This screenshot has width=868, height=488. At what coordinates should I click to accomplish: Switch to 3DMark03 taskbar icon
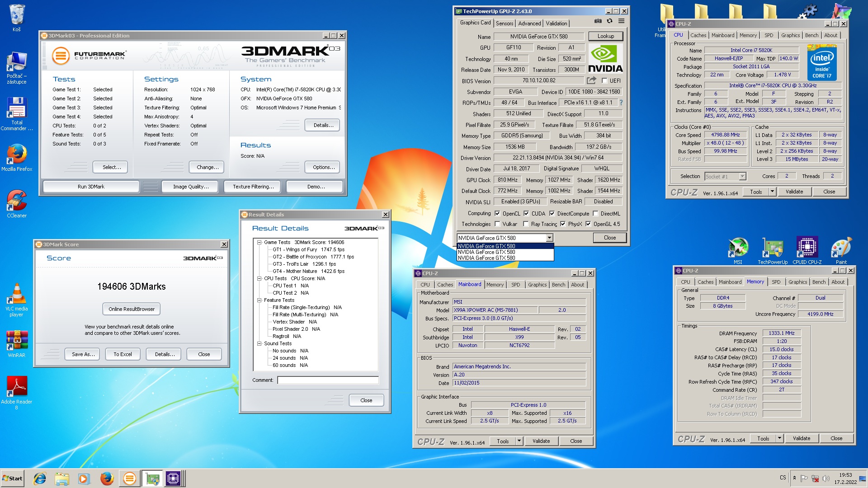130,479
